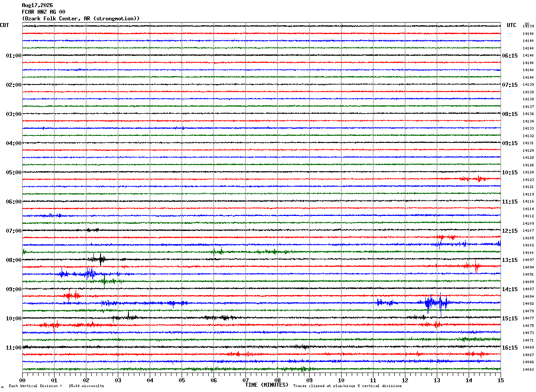Click the 08:00 CDT time label
The height and width of the screenshot is (392, 536).
click(x=14, y=260)
